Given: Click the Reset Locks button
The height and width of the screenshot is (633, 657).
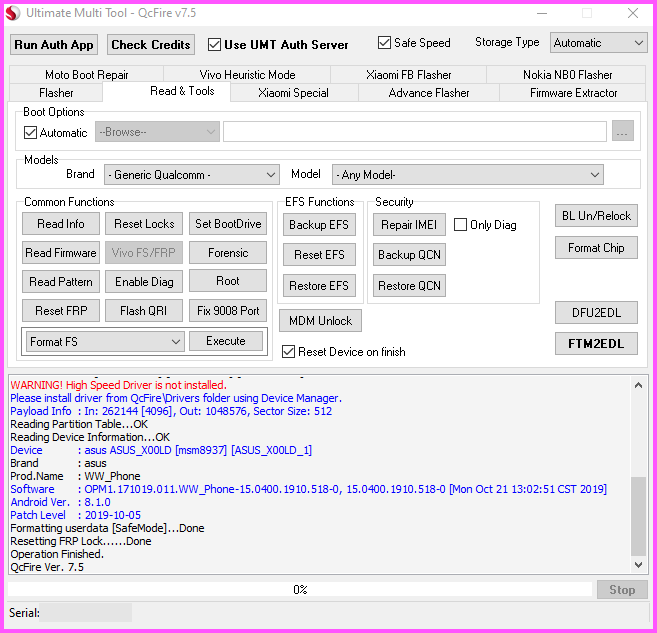Looking at the screenshot, I should 144,224.
